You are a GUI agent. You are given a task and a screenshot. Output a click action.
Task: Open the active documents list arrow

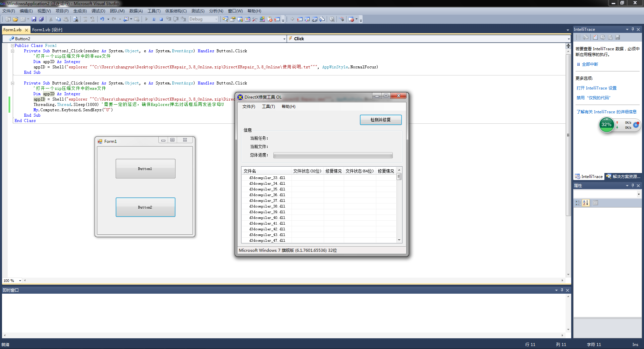pyautogui.click(x=568, y=30)
